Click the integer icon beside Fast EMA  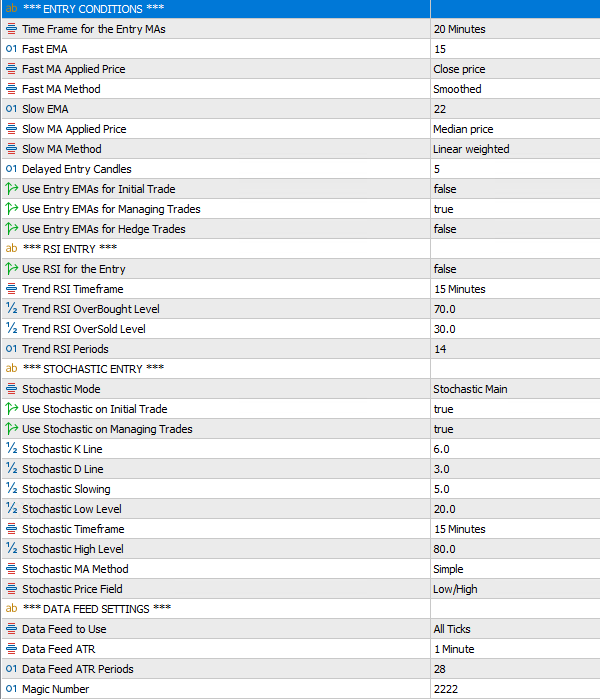11,49
